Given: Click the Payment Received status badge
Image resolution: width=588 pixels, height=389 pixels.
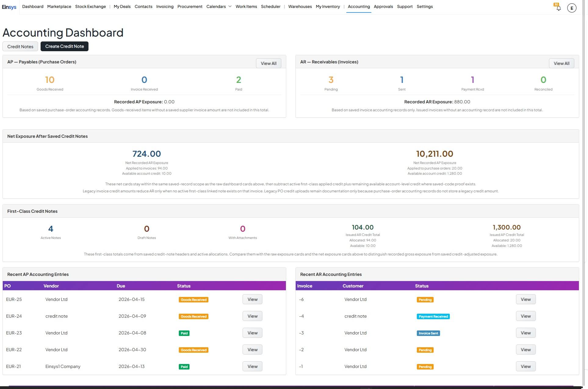Looking at the screenshot, I should coord(433,316).
